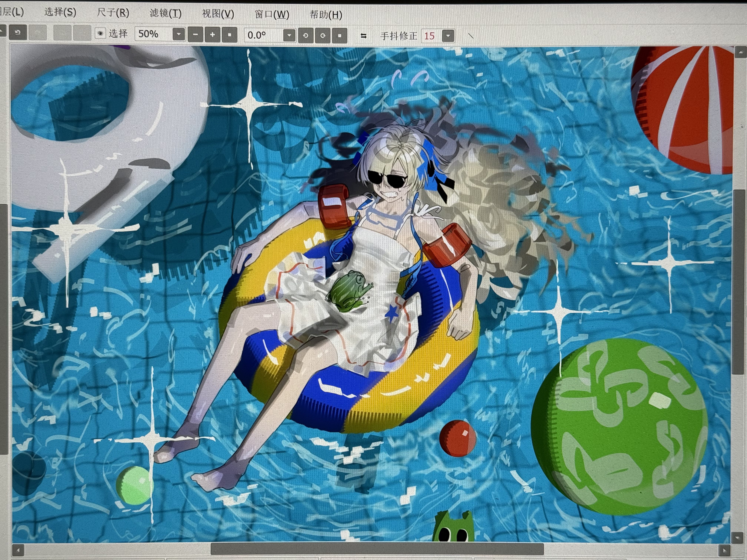Click the scroll up arrow at right
747x560 pixels.
point(741,52)
